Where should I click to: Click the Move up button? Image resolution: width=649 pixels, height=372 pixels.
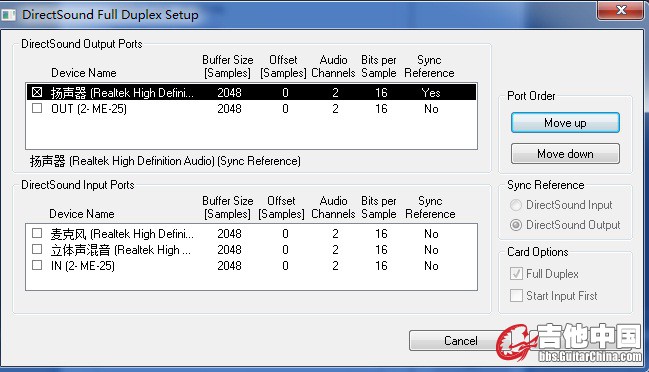click(565, 122)
